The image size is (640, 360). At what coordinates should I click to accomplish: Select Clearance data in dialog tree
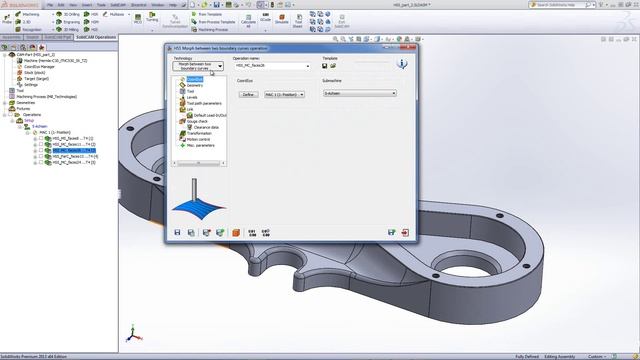(206, 127)
